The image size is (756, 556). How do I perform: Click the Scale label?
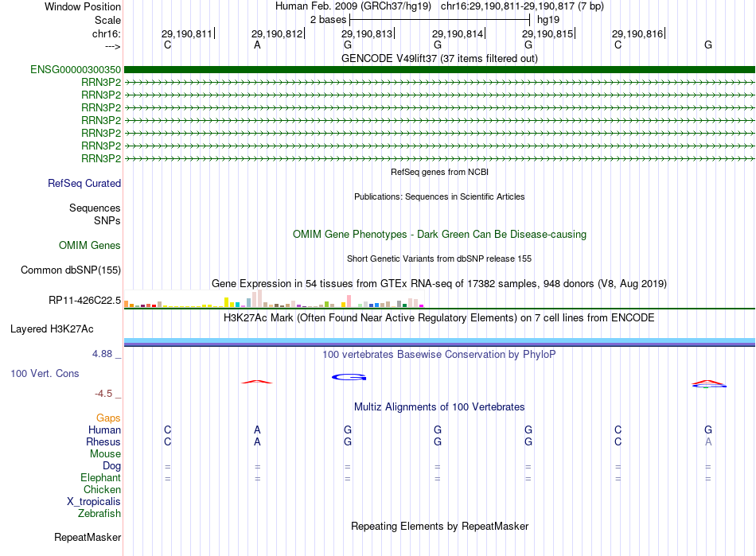pyautogui.click(x=108, y=20)
